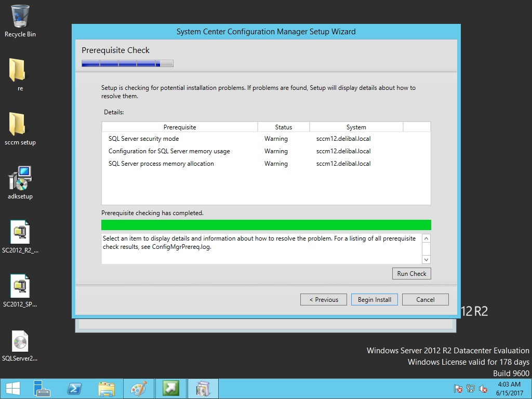This screenshot has width=532, height=399.
Task: Open Windows PowerShell from the taskbar
Action: [74, 389]
